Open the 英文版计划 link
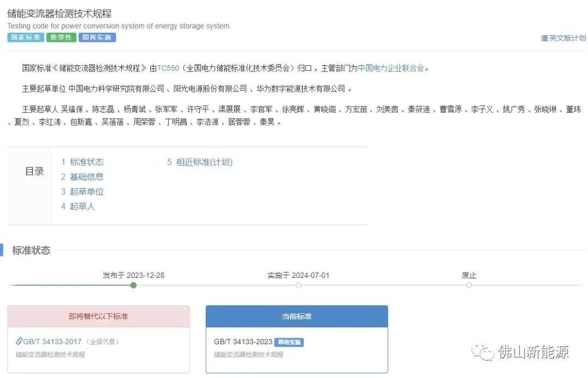 pyautogui.click(x=566, y=38)
